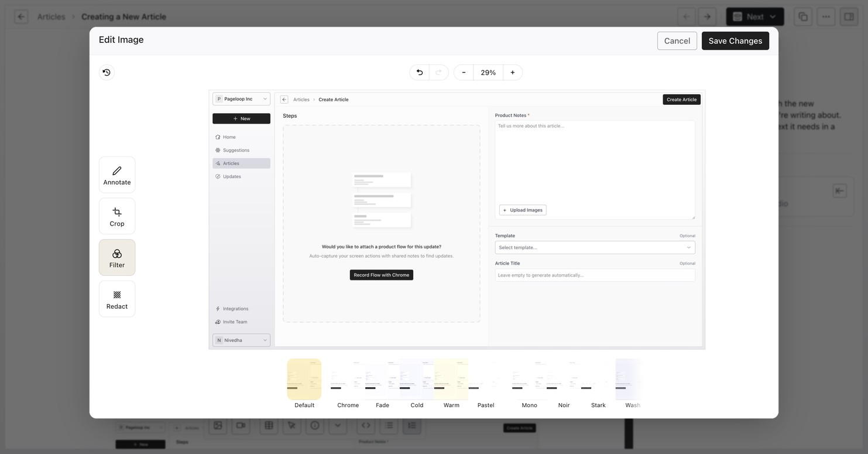Go to next step arrow in header
The height and width of the screenshot is (454, 868).
click(x=707, y=16)
